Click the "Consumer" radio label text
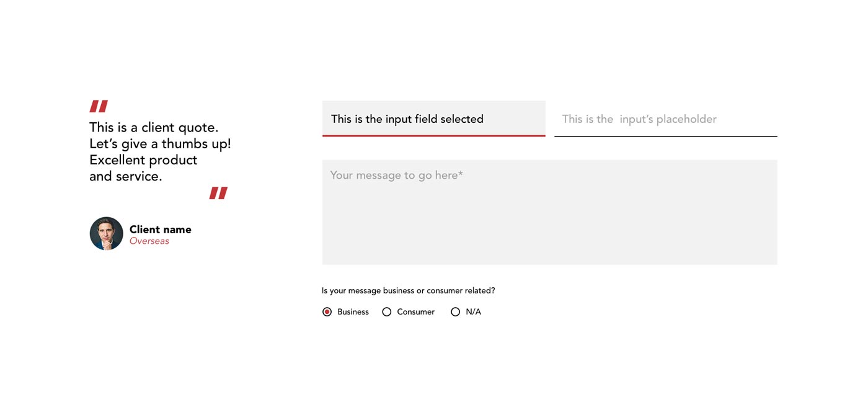 (x=416, y=312)
